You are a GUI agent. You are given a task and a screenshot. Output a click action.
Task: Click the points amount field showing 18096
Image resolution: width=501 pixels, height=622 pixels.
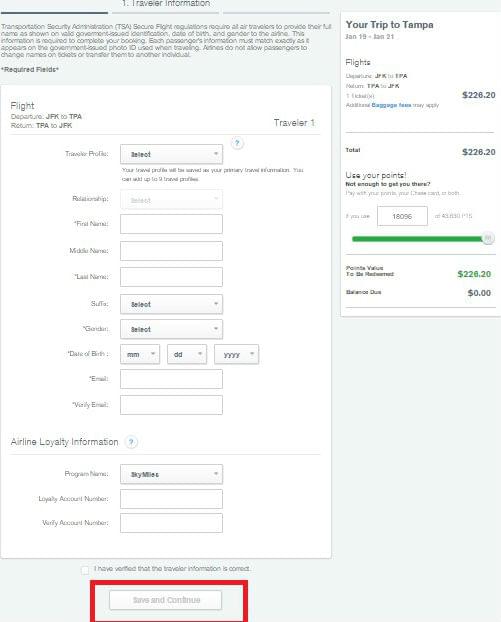pos(402,216)
